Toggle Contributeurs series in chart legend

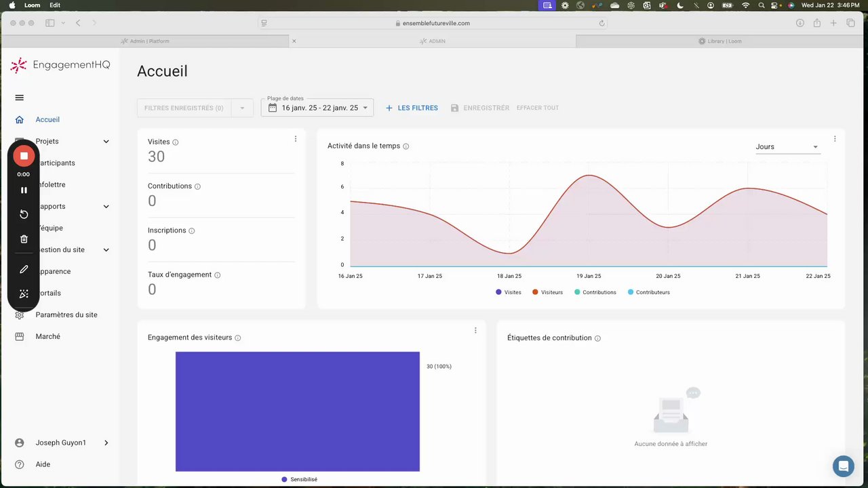(x=649, y=292)
